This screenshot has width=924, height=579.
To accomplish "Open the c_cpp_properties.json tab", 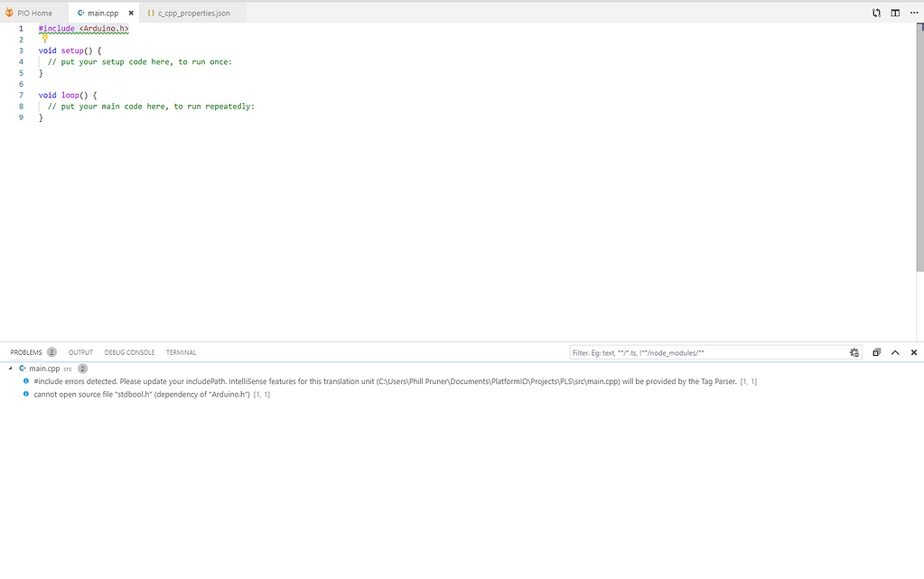I will (x=193, y=13).
